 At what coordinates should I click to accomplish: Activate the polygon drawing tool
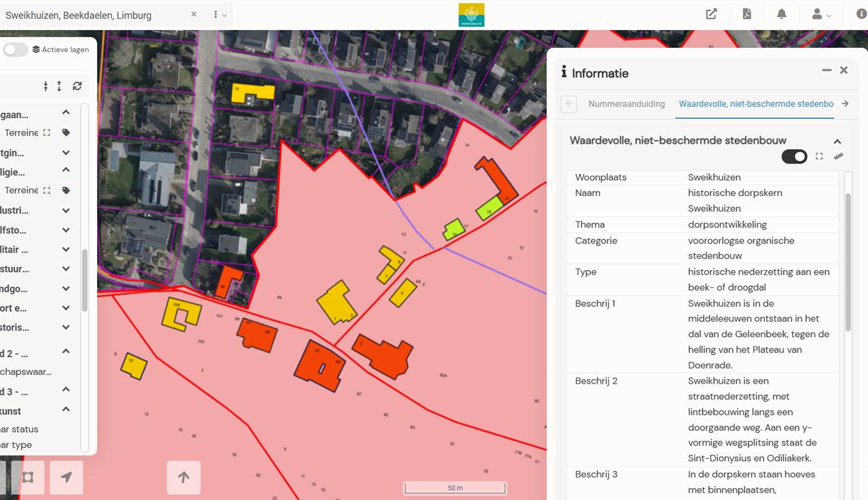coord(27,477)
